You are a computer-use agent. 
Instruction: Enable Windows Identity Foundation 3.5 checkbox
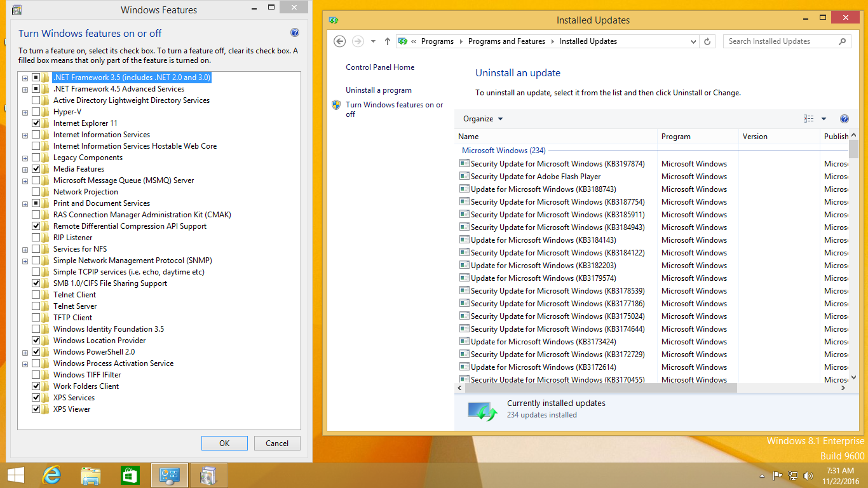[x=36, y=329]
